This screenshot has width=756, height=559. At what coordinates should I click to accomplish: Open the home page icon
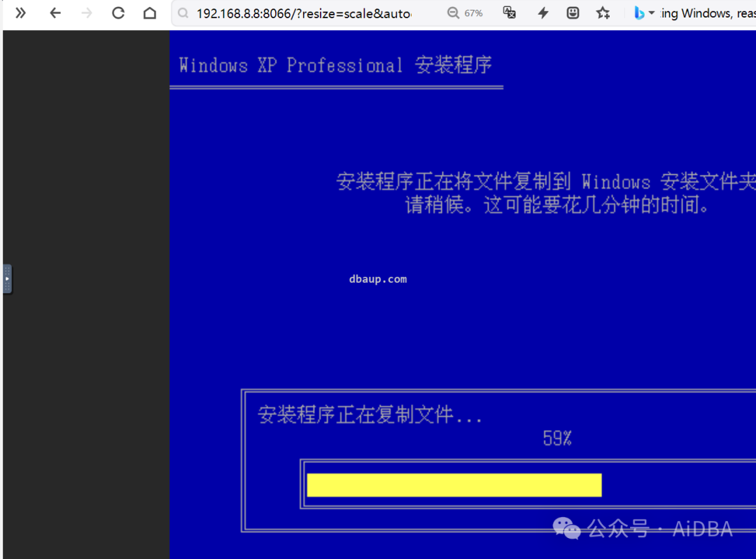coord(150,13)
